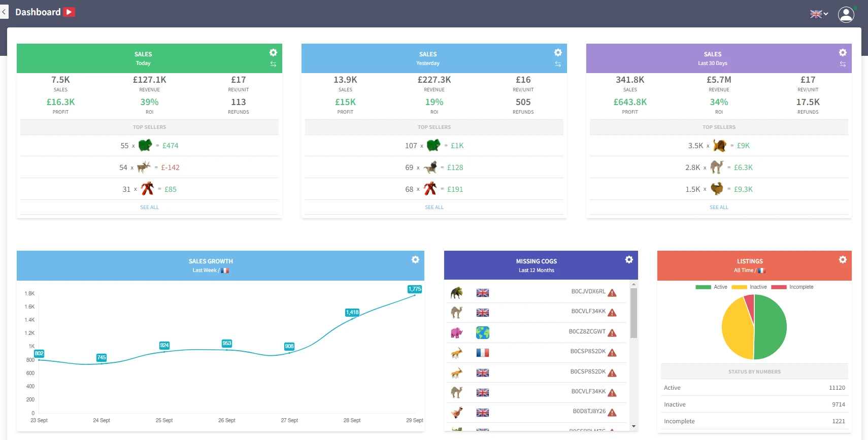Click warning icon for B0D8TJ8Y26
Viewport: 868px width, 440px height.
pyautogui.click(x=612, y=413)
